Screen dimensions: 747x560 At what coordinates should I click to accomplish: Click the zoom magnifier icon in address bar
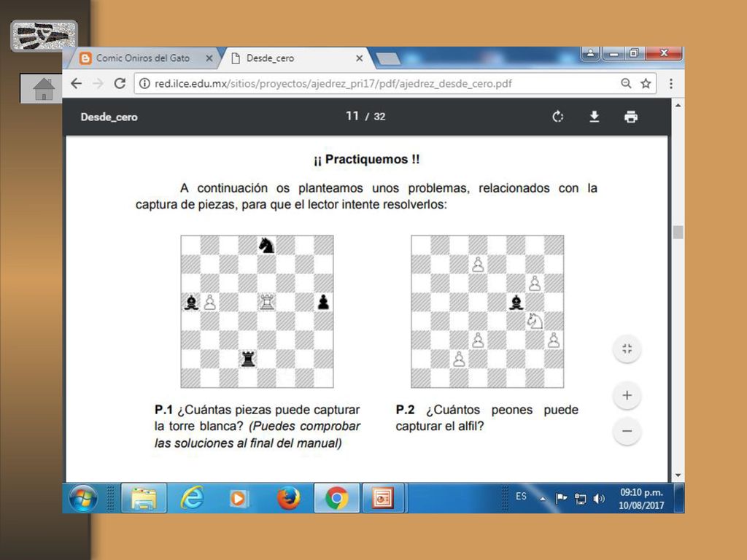tap(626, 84)
